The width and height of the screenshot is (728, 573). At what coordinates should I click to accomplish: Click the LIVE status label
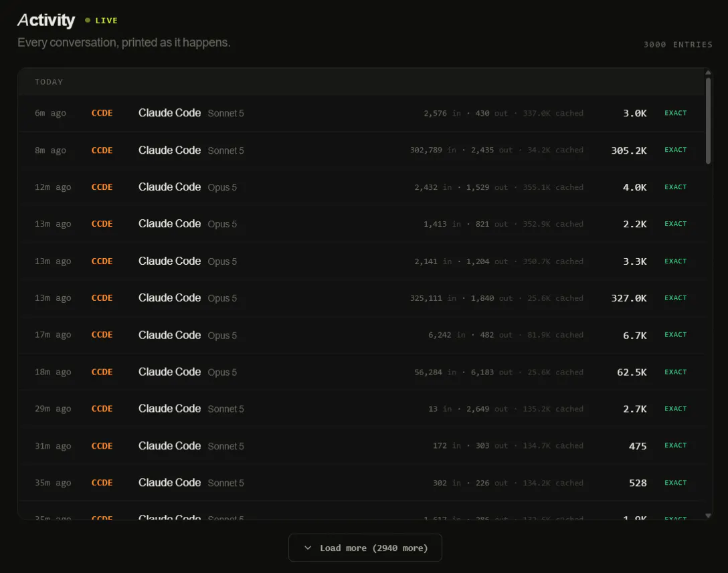[x=106, y=21]
